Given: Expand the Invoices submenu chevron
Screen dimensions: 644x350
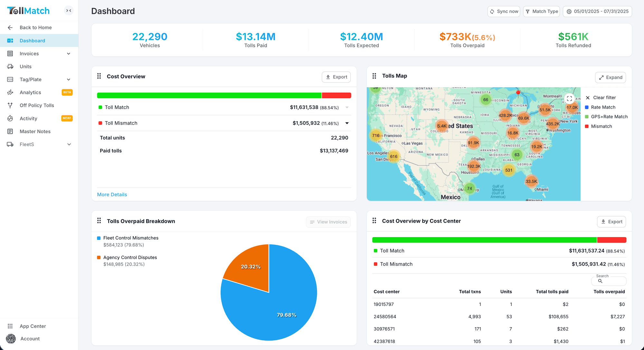Looking at the screenshot, I should coord(69,54).
